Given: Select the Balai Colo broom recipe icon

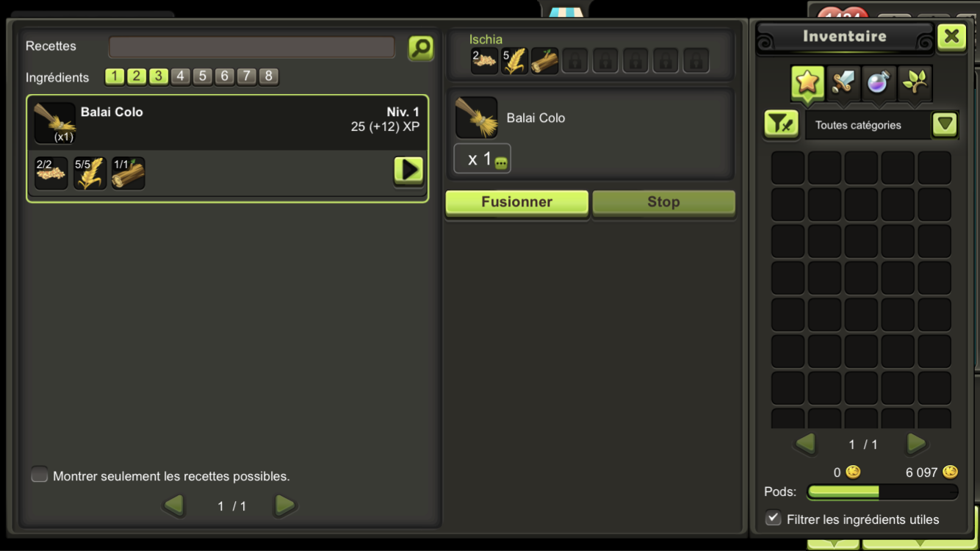Looking at the screenshot, I should (x=54, y=123).
